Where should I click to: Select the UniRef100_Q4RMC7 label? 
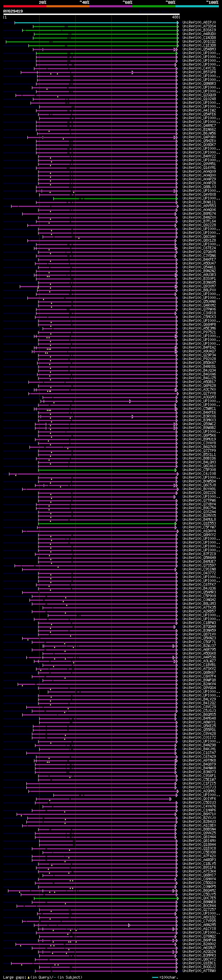pyautogui.click(x=199, y=125)
